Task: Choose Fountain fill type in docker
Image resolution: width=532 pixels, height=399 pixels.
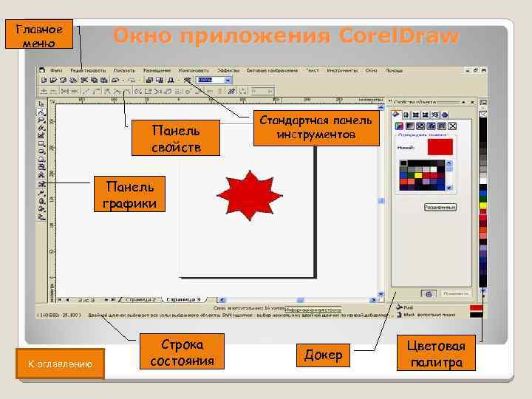Action: click(410, 126)
